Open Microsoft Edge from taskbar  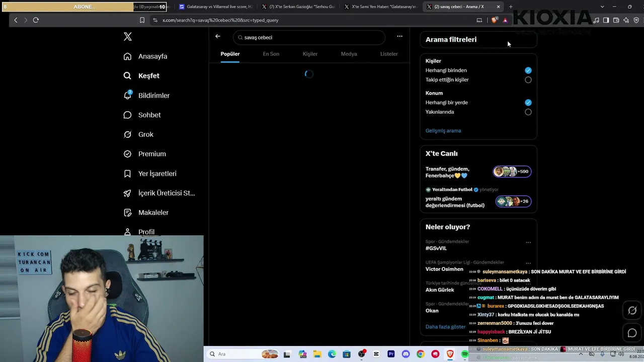[332, 354]
